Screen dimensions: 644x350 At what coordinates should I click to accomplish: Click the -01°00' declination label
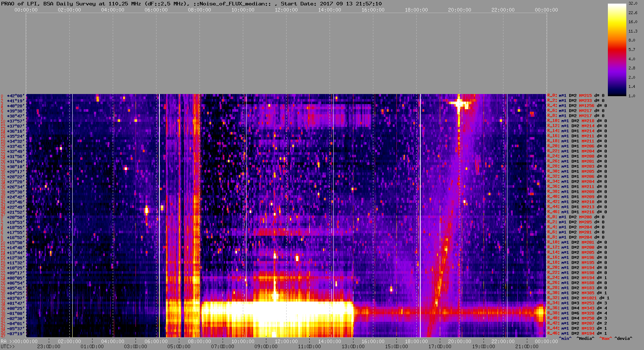click(x=16, y=313)
